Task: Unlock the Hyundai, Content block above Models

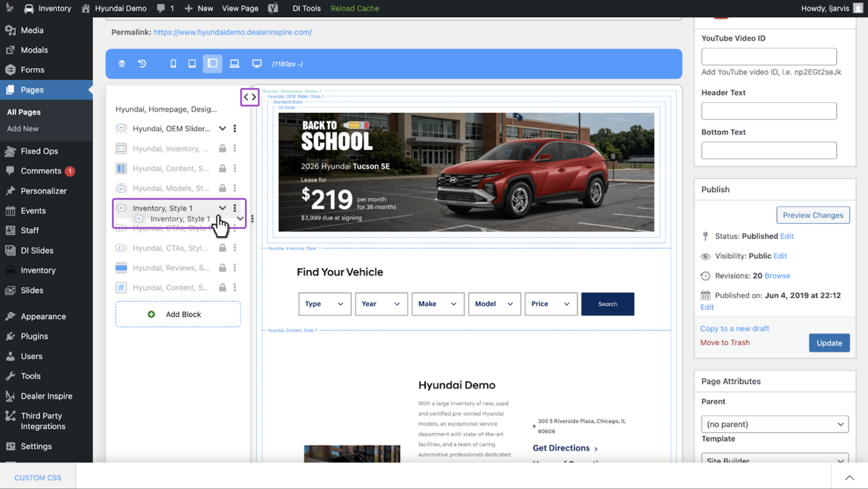Action: pyautogui.click(x=222, y=168)
